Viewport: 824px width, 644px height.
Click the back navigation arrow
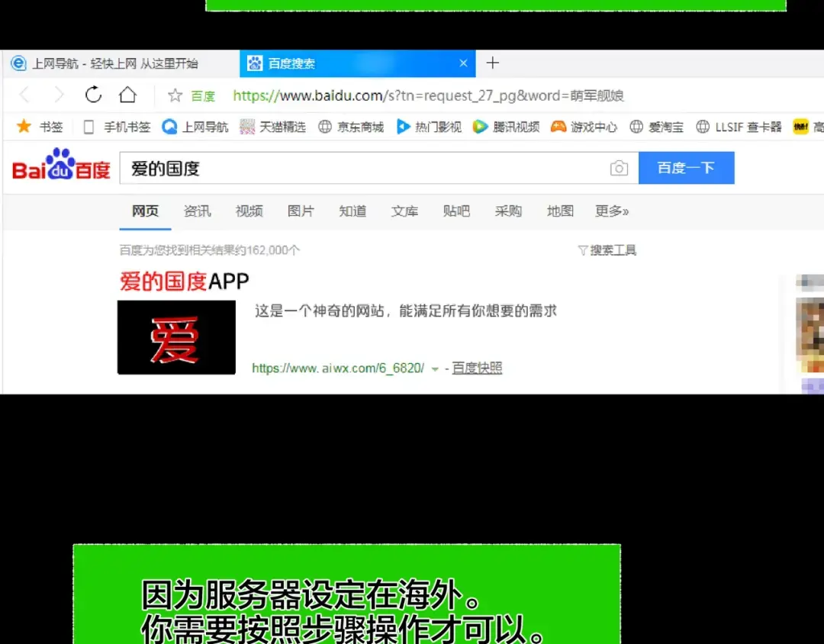(x=24, y=95)
